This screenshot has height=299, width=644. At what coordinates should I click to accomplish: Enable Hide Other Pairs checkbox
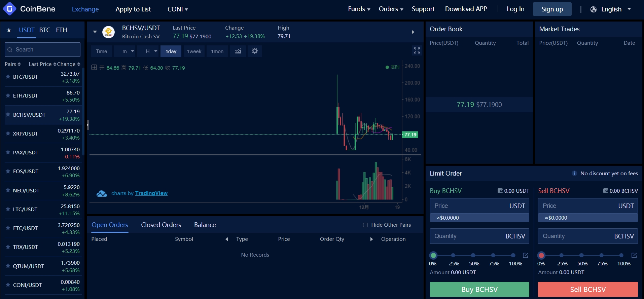[x=365, y=225]
